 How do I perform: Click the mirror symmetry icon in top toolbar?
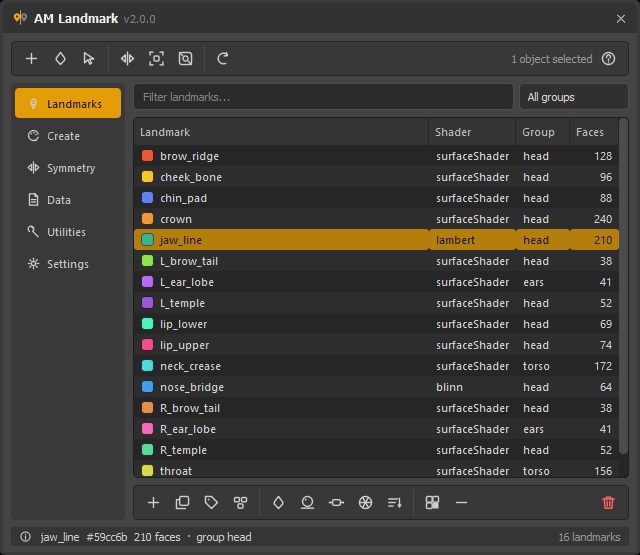tap(127, 59)
